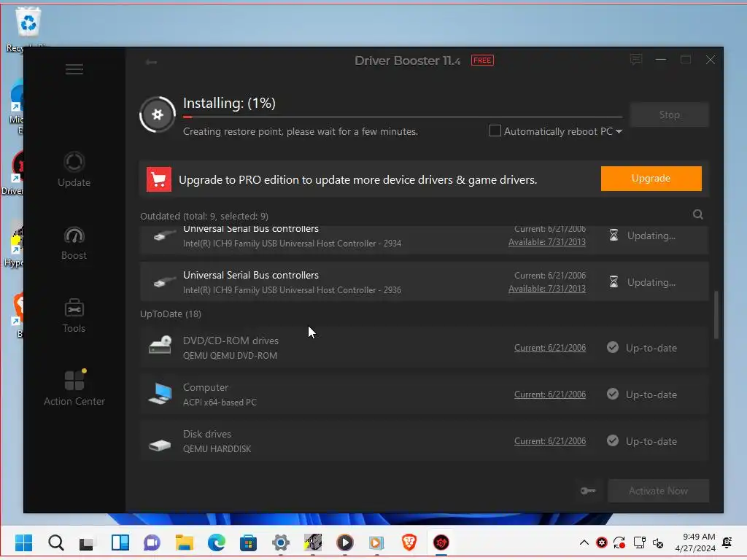The image size is (747, 560).
Task: Go back using the back arrow
Action: [152, 62]
